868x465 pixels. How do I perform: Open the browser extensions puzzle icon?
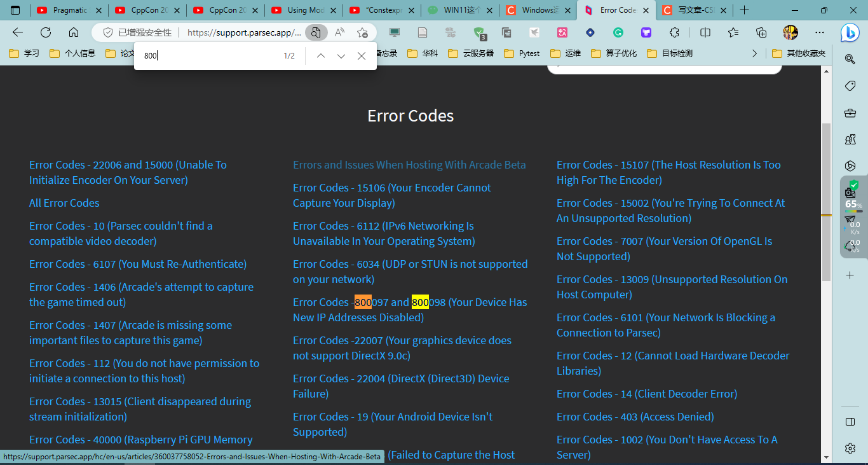click(x=674, y=32)
